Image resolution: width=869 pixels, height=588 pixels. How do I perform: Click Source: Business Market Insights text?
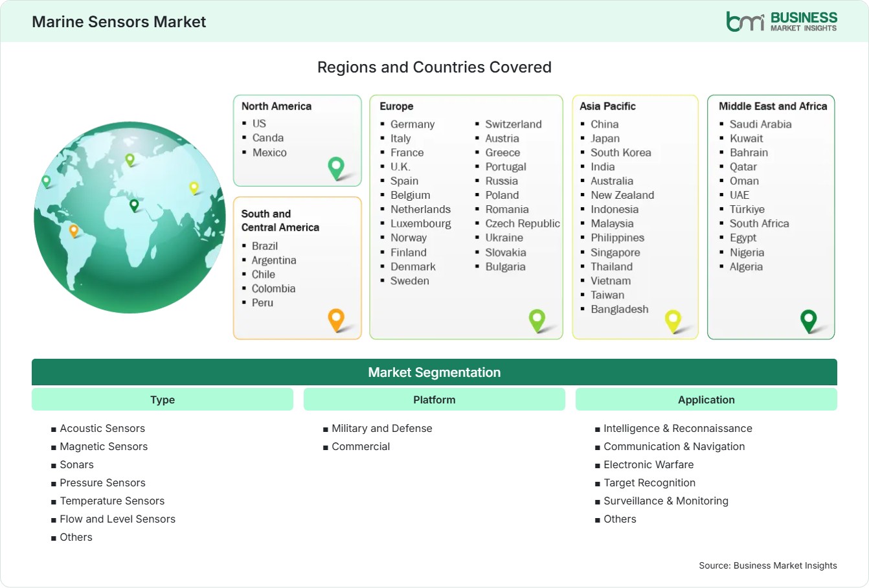pyautogui.click(x=768, y=565)
